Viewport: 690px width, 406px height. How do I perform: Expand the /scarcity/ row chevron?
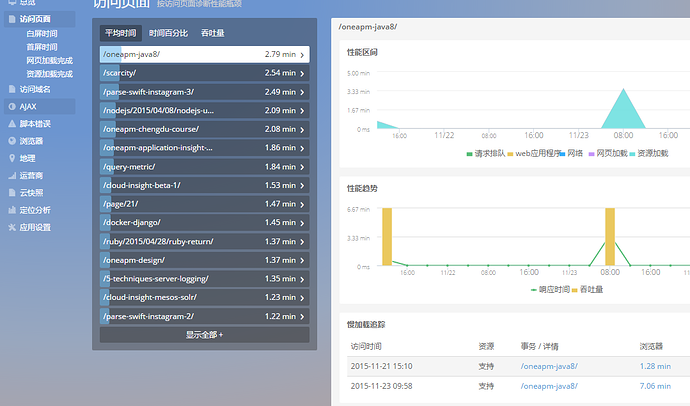[302, 73]
